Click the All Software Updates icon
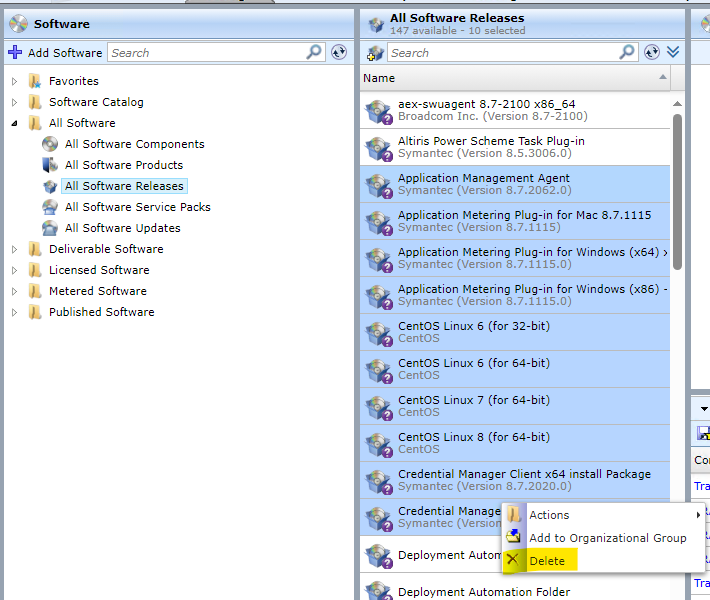The image size is (710, 600). tap(50, 228)
